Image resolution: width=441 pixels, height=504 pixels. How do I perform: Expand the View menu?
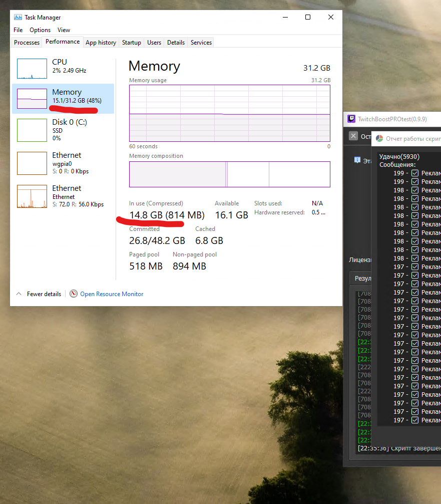[64, 30]
